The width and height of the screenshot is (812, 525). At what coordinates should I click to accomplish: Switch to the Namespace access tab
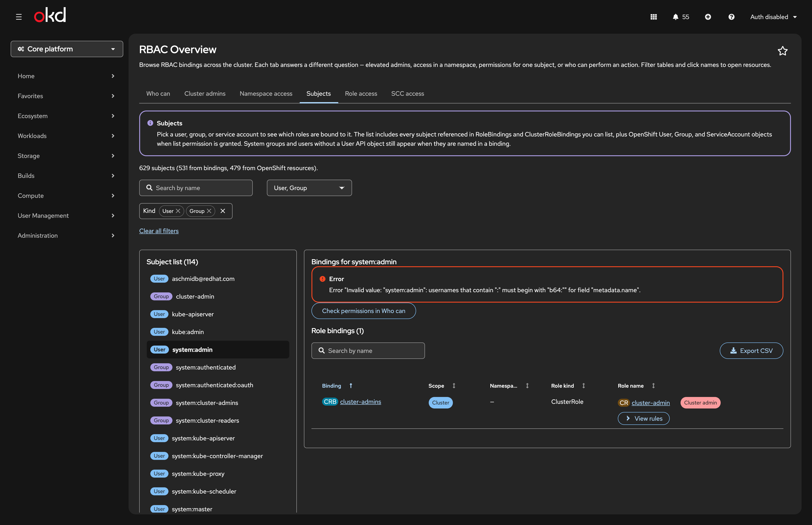coord(266,93)
